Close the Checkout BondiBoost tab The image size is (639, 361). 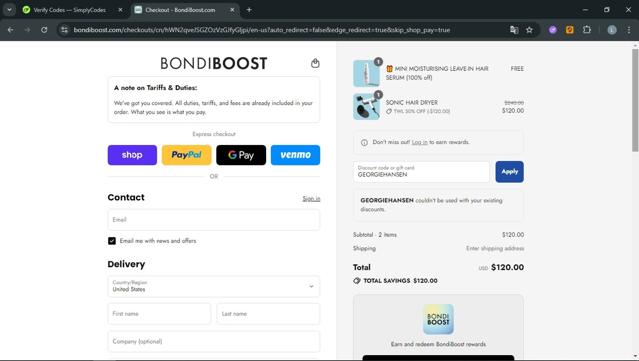(232, 10)
